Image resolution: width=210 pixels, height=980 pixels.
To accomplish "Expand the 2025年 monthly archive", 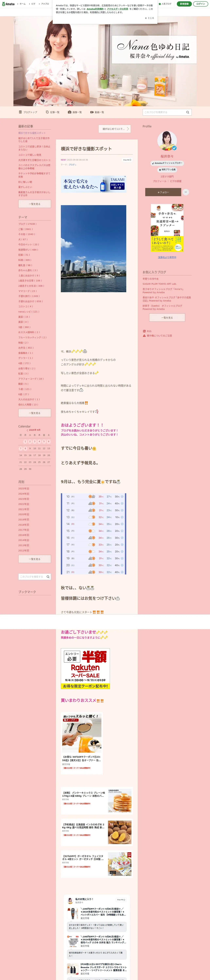I will pos(28,489).
